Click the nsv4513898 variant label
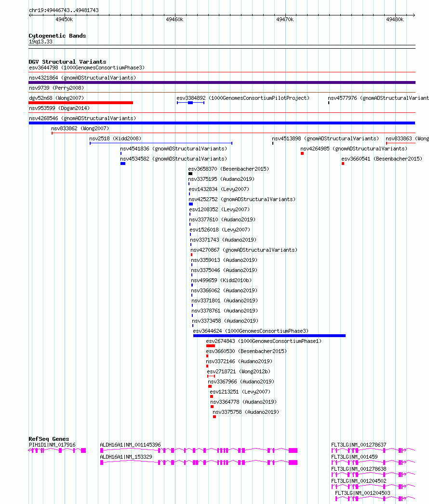This screenshot has width=429, height=504. click(x=325, y=138)
